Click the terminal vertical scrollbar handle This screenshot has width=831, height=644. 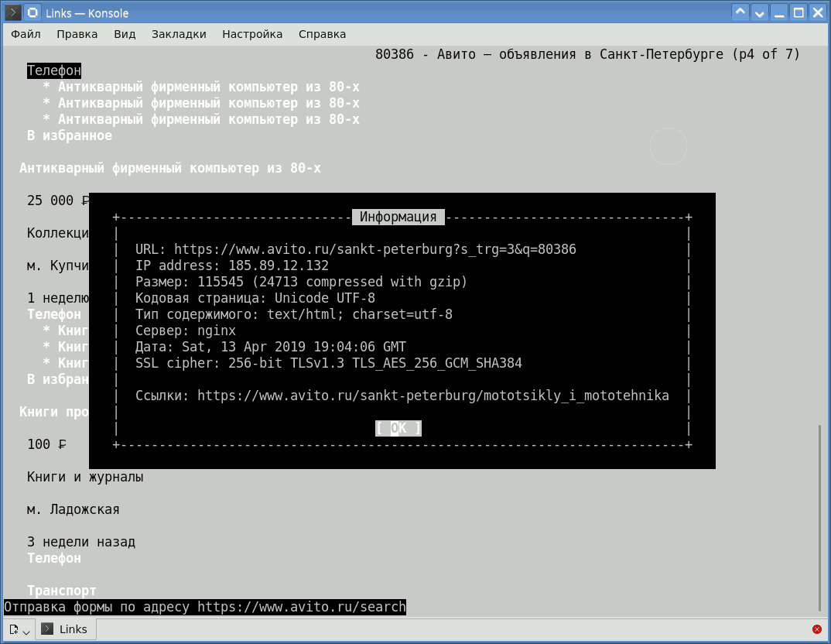click(x=820, y=517)
